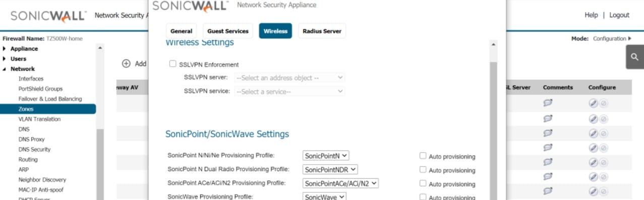This screenshot has height=200, width=644.
Task: Open SonicWave provisioning profile dropdown
Action: 324,196
